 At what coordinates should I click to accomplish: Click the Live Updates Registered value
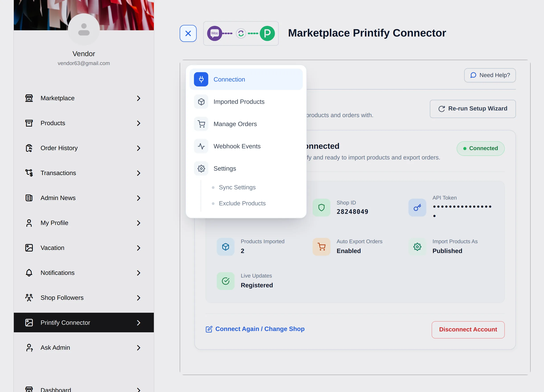[257, 285]
